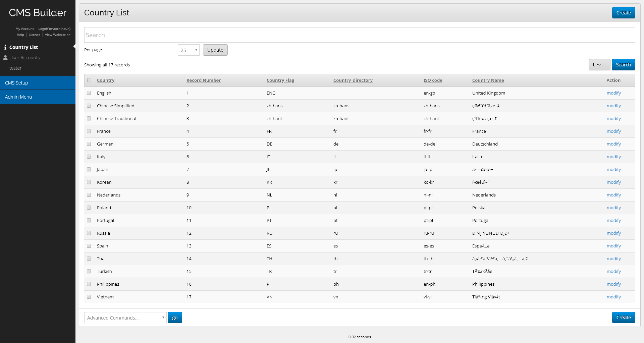Click the Logoff link in the sidebar
Screen dimensions: 644x343
click(x=54, y=29)
